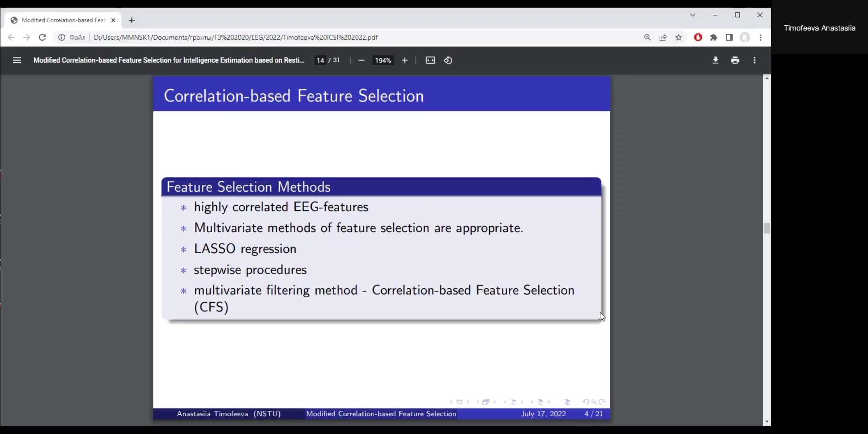Viewport: 868px width, 434px height.
Task: Open the Chrome three-dot menu
Action: 761,37
